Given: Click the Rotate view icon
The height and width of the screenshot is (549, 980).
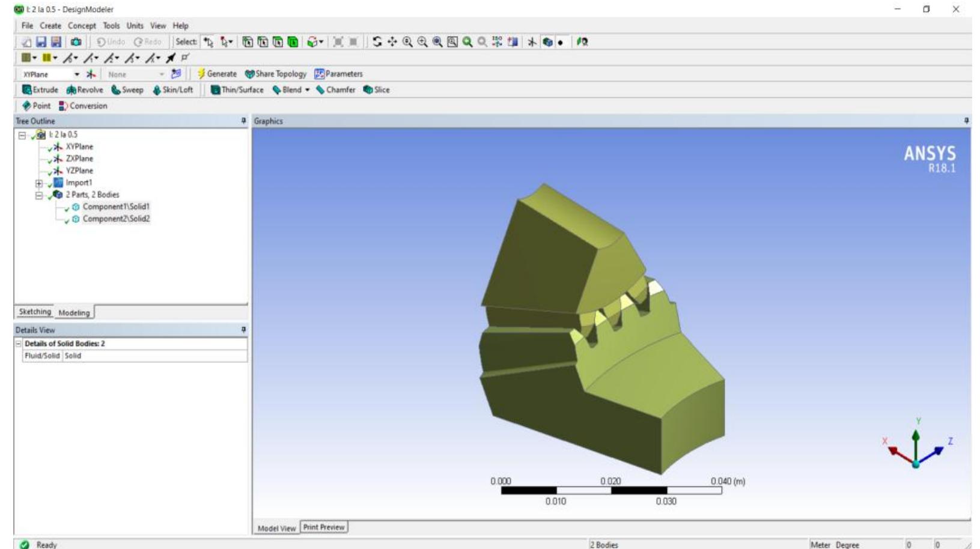Looking at the screenshot, I should (377, 42).
